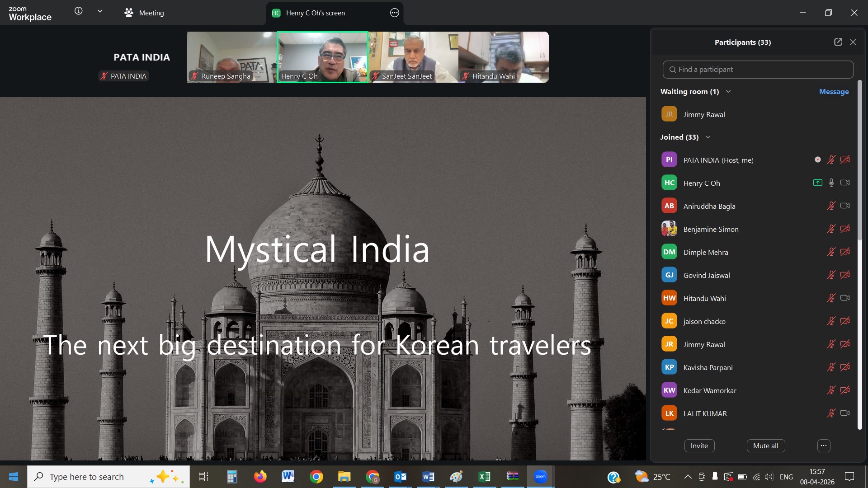Screen dimensions: 868x488
Task: Collapse the Joined participants list
Action: tap(708, 137)
